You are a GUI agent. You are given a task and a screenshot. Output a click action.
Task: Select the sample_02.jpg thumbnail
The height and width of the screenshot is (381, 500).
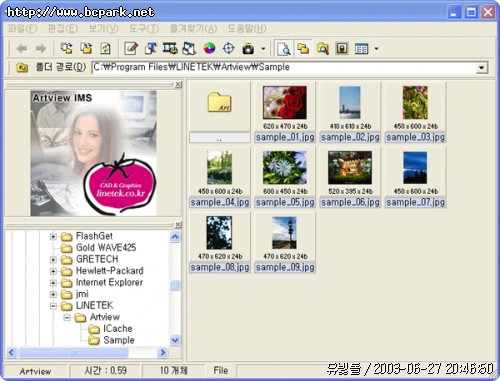pos(350,113)
